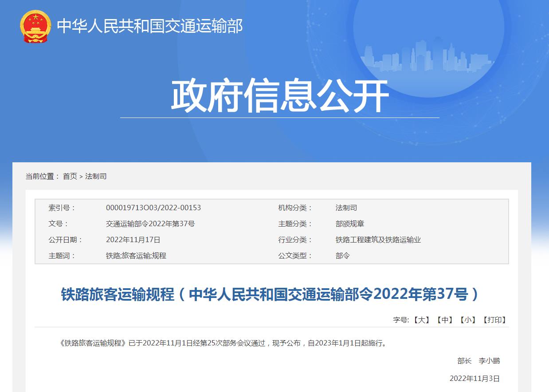Click the publish date 2022年11月17日
Screen dimensions: 549x392
(x=133, y=239)
